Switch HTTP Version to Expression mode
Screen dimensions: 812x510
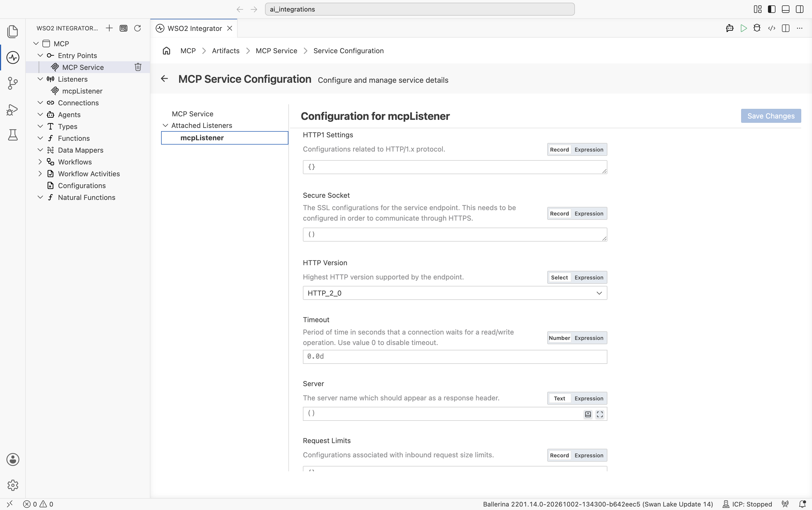tap(589, 277)
